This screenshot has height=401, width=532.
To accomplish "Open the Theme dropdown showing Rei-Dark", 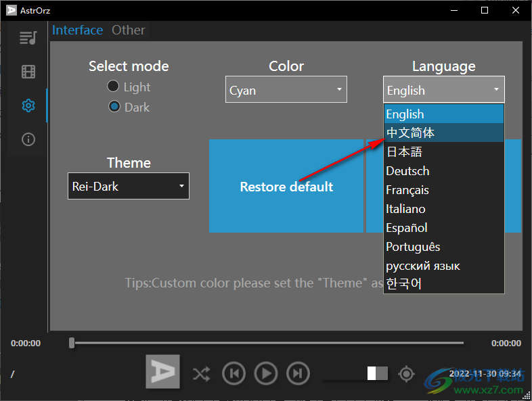I will pyautogui.click(x=129, y=186).
